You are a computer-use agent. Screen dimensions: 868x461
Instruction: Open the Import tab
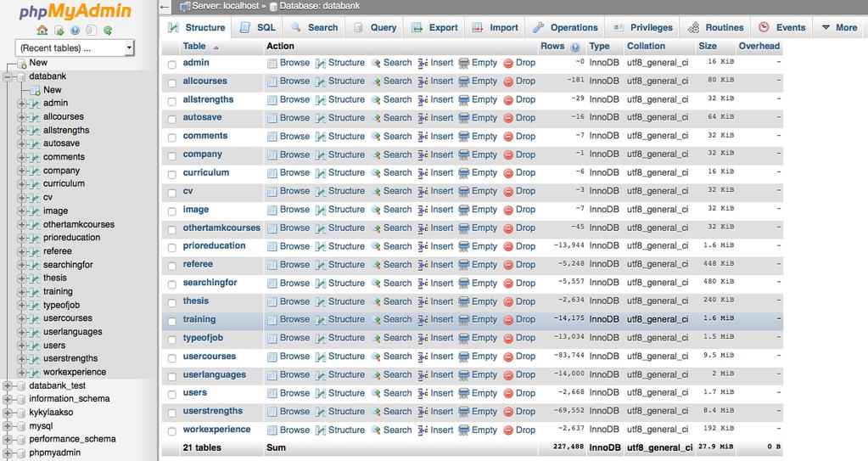point(495,28)
